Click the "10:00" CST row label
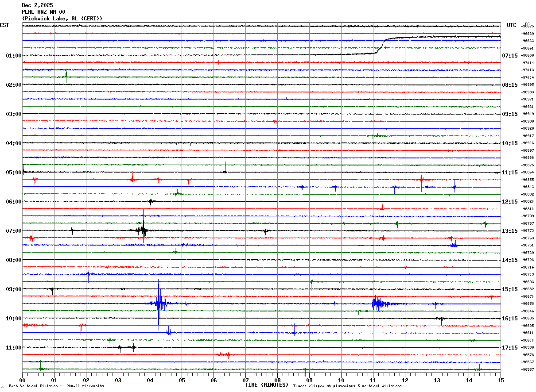The image size is (536, 392). (x=14, y=319)
